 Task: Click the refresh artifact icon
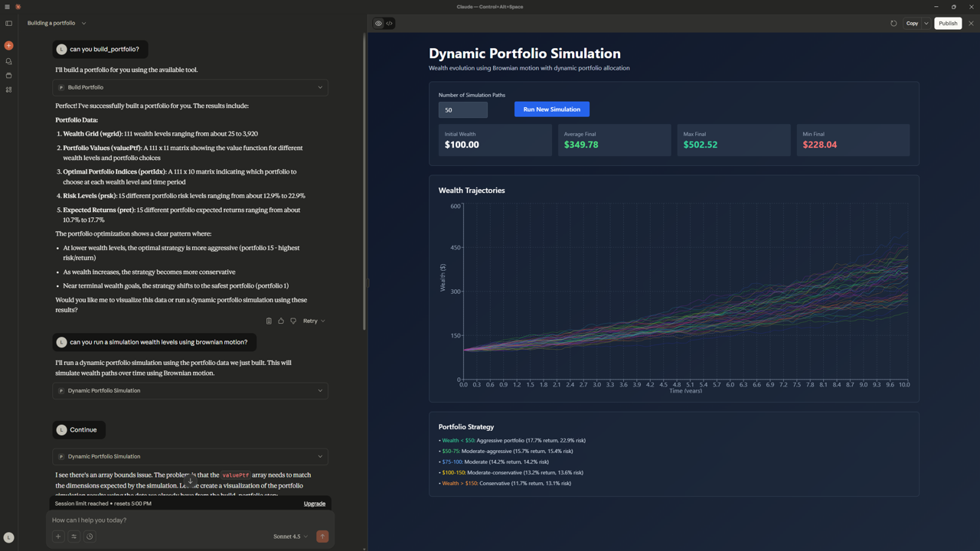point(893,23)
